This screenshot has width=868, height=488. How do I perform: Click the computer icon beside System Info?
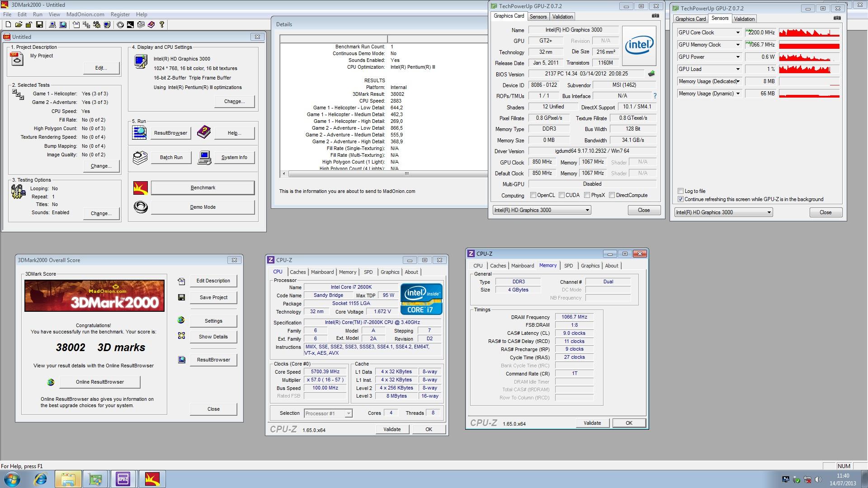pyautogui.click(x=204, y=157)
